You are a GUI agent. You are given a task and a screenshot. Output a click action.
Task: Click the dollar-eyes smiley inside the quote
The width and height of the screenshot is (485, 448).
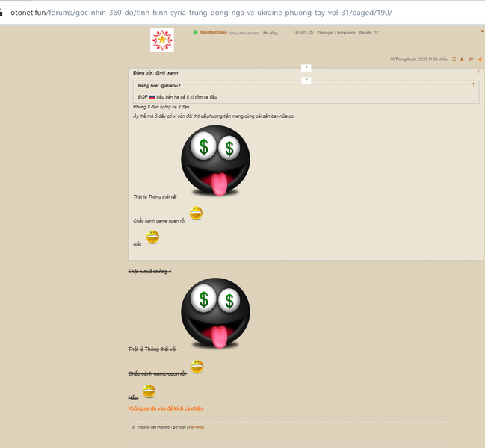click(215, 161)
